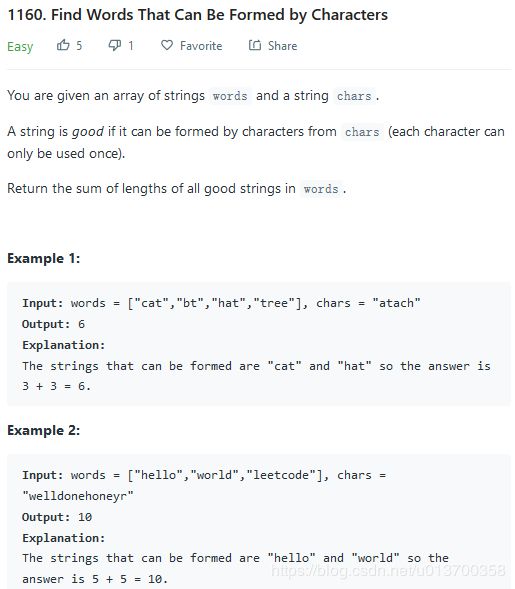Click the "welldonehoneyr" string text

point(78,496)
